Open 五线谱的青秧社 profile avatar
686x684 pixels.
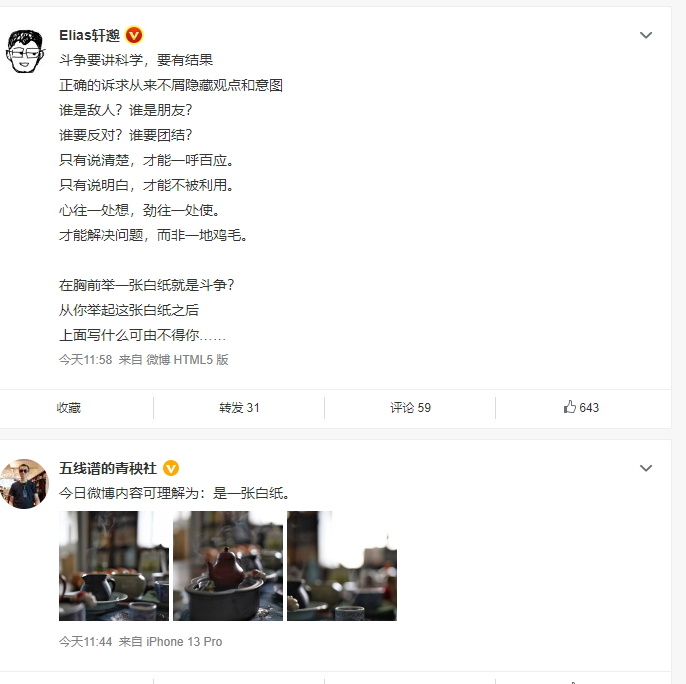click(x=24, y=484)
